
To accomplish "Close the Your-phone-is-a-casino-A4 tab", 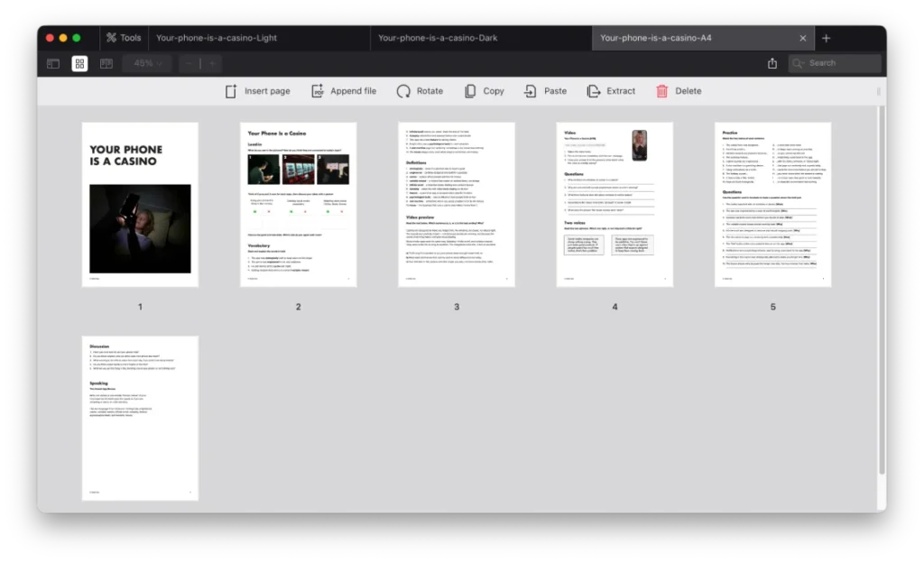I will 803,38.
